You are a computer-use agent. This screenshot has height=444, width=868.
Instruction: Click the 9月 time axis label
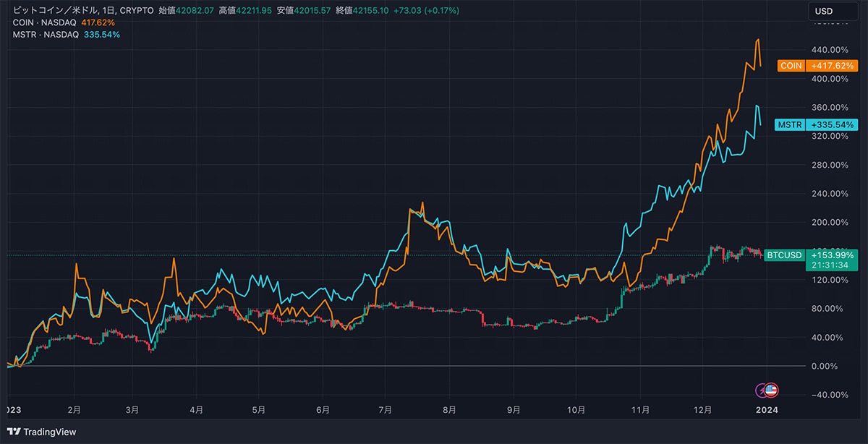513,409
